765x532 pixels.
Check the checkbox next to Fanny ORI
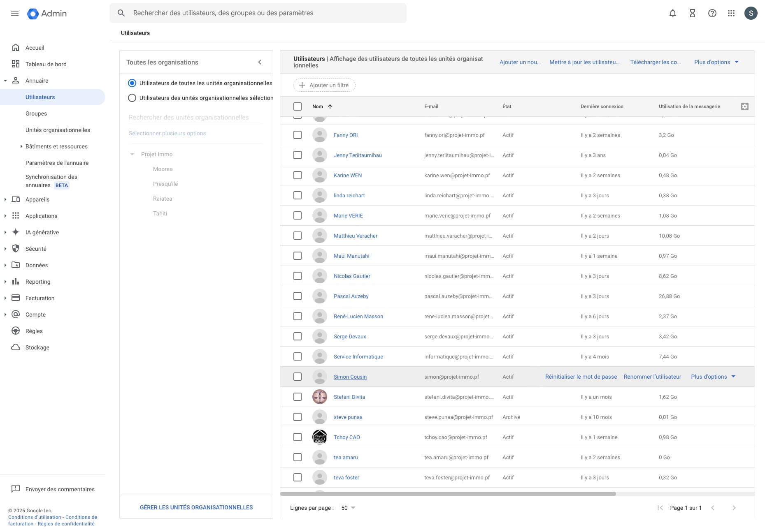298,135
